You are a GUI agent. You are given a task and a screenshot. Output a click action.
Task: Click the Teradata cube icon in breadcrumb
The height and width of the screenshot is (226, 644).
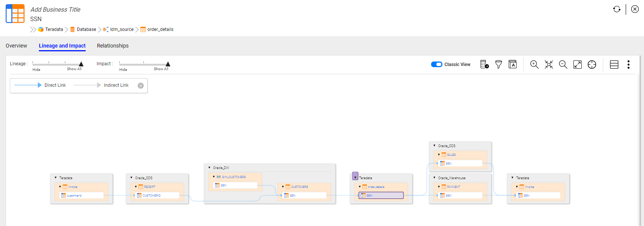(x=41, y=29)
